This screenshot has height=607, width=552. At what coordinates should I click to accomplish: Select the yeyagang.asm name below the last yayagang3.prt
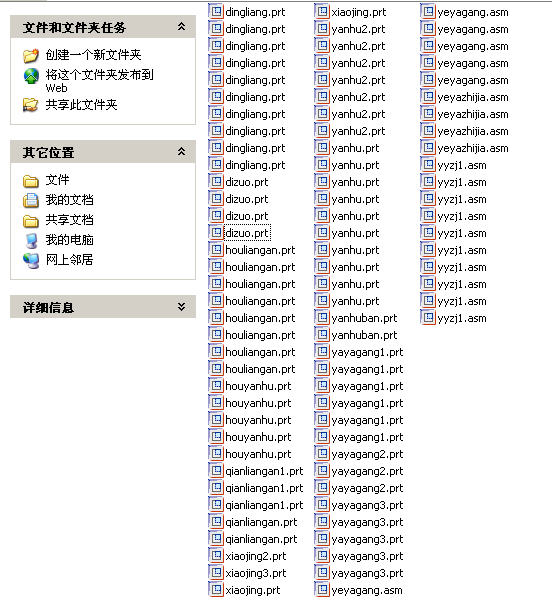[367, 590]
